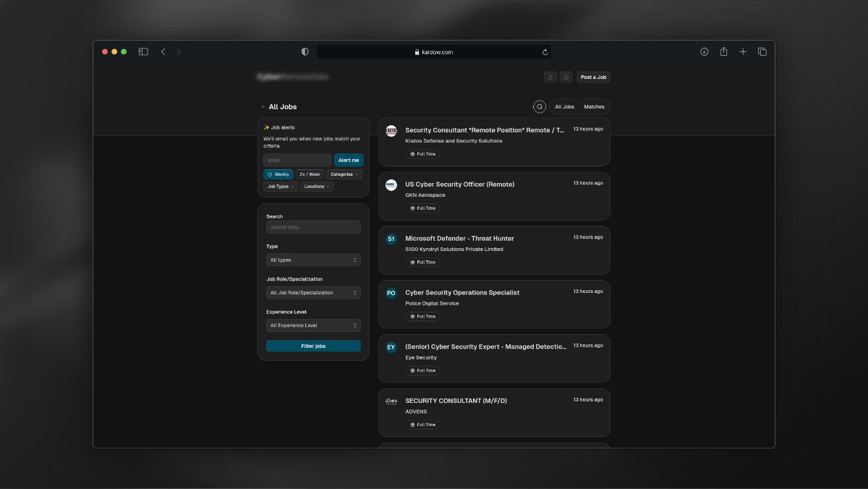This screenshot has height=489, width=868.
Task: Open the All Experience Level dropdown
Action: point(313,326)
